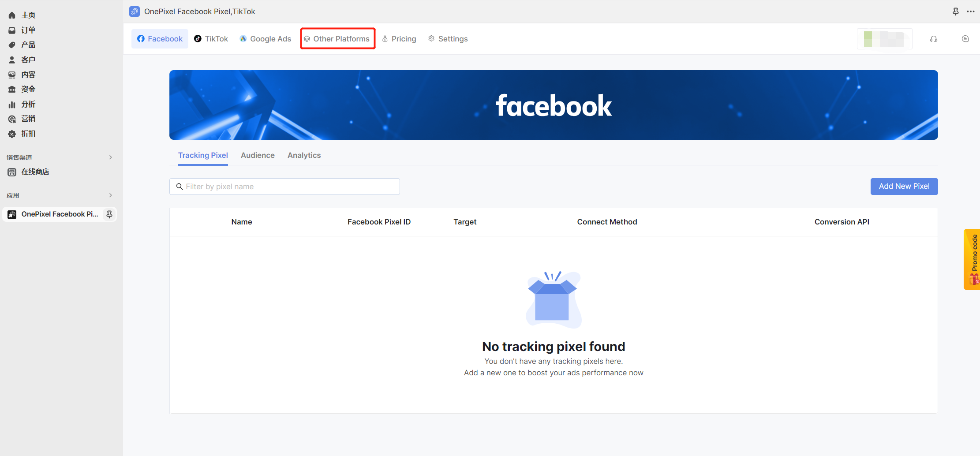Switch to the TikTok platform tab

(x=211, y=39)
